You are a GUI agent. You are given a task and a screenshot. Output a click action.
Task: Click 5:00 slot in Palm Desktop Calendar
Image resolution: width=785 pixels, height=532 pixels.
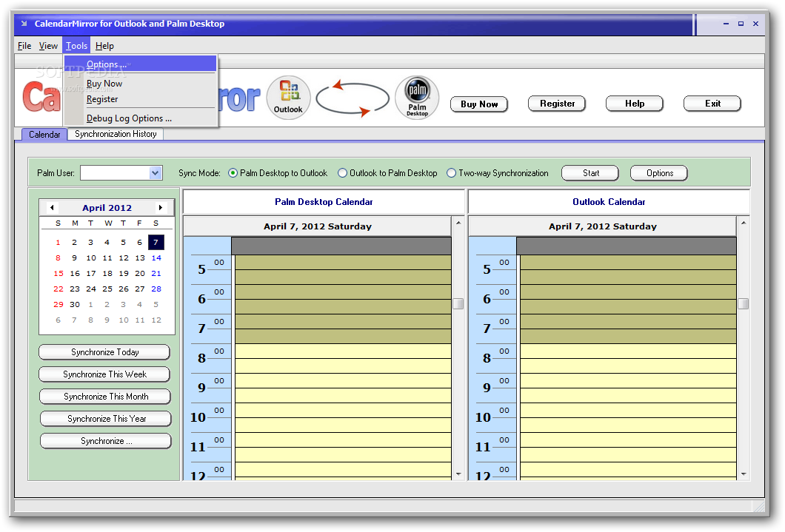click(343, 263)
